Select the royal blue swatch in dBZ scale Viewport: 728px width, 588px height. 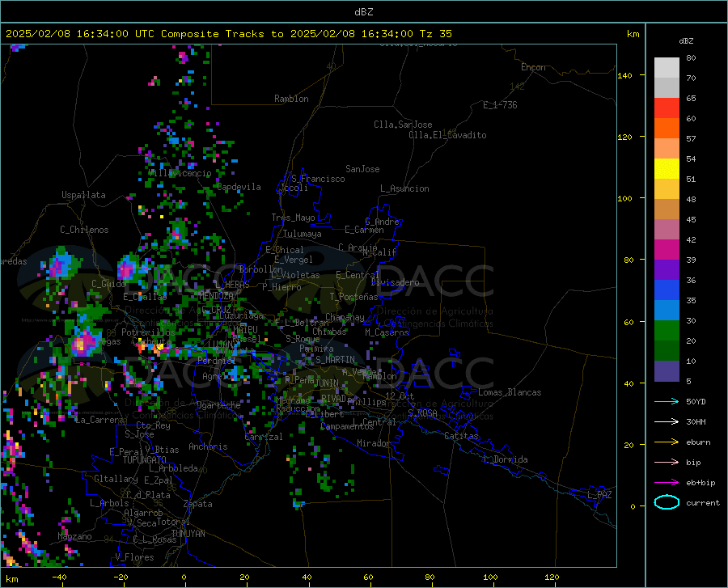tap(667, 290)
